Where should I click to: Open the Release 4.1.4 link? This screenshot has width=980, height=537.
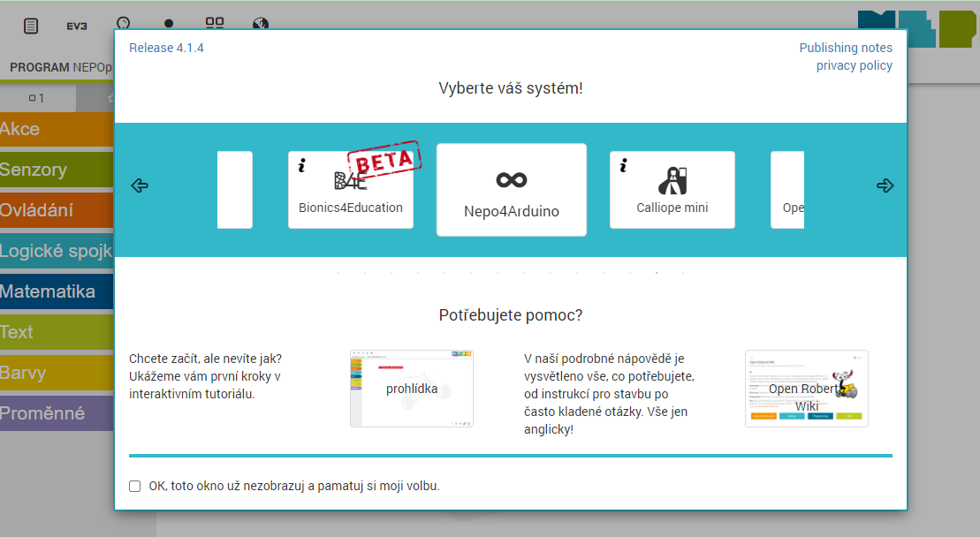pos(166,48)
